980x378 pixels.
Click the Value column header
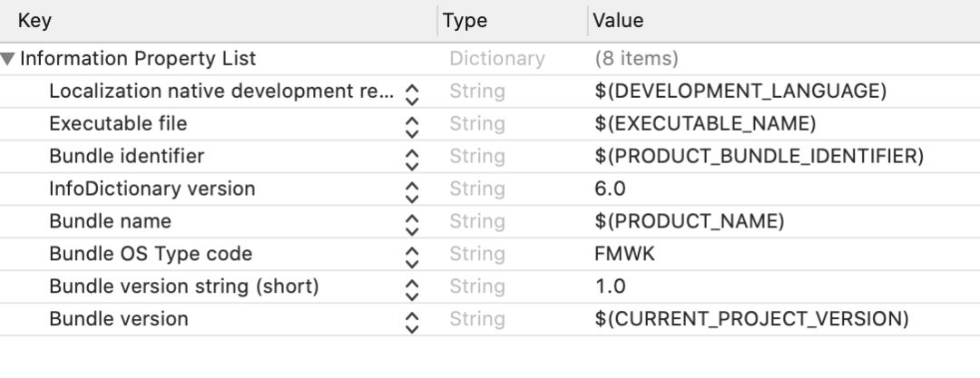click(x=618, y=20)
